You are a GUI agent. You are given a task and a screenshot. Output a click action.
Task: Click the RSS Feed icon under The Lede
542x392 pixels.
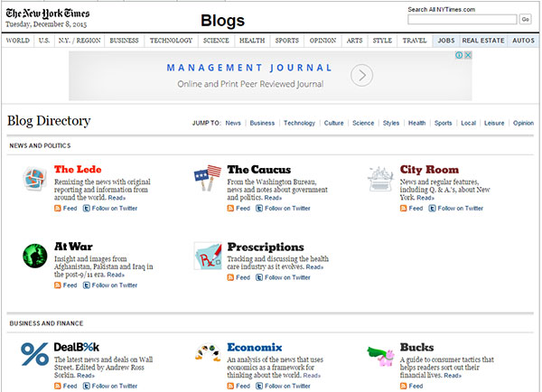(59, 208)
